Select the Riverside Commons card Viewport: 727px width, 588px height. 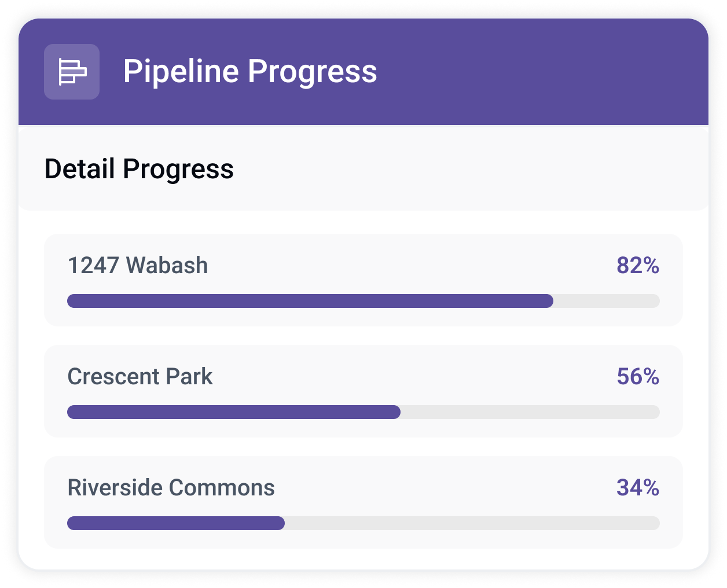pos(363,502)
